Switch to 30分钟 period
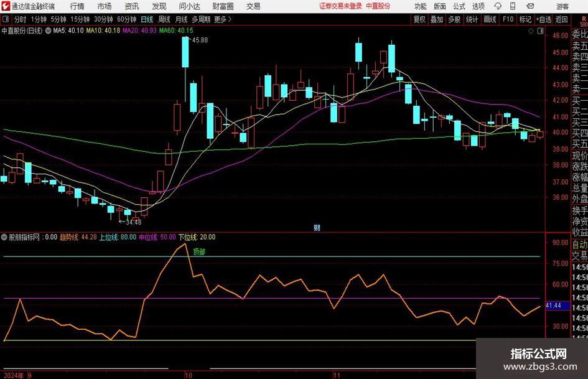The width and height of the screenshot is (588, 379). [x=103, y=19]
